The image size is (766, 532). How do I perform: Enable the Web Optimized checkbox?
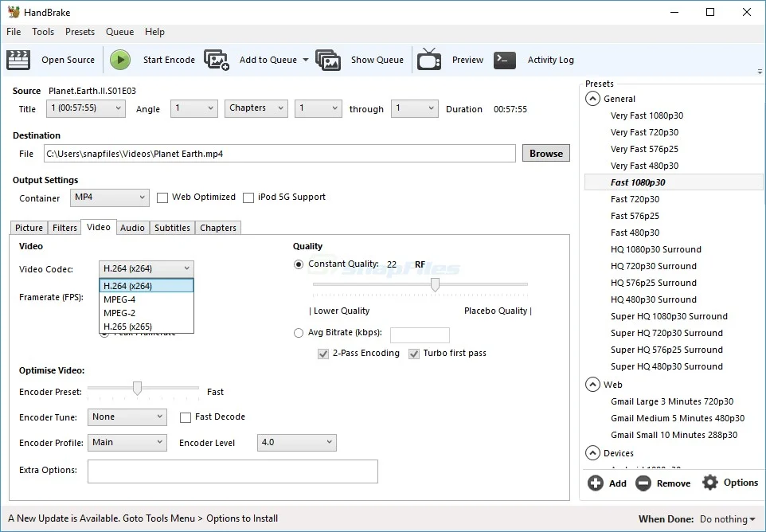(162, 198)
